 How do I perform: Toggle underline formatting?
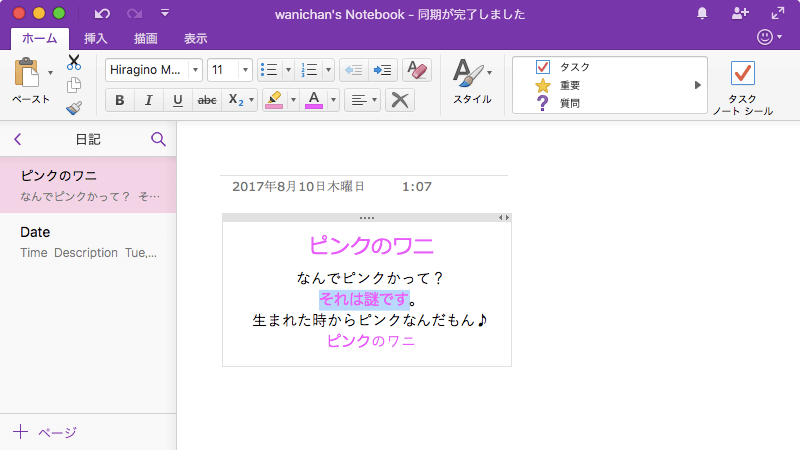tap(178, 100)
